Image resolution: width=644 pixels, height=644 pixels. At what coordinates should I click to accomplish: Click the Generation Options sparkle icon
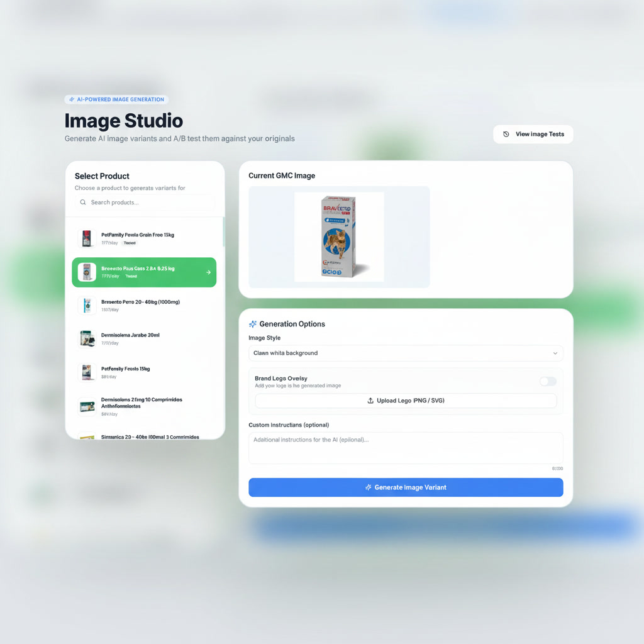253,324
